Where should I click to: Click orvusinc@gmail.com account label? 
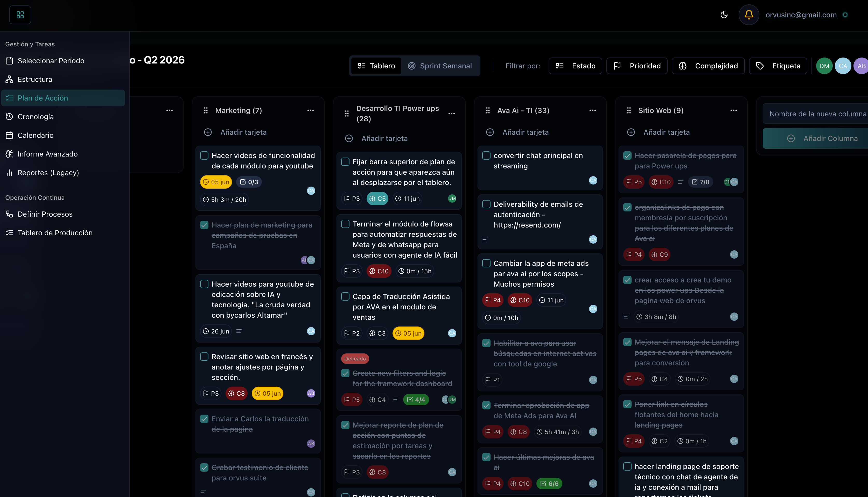pos(801,15)
